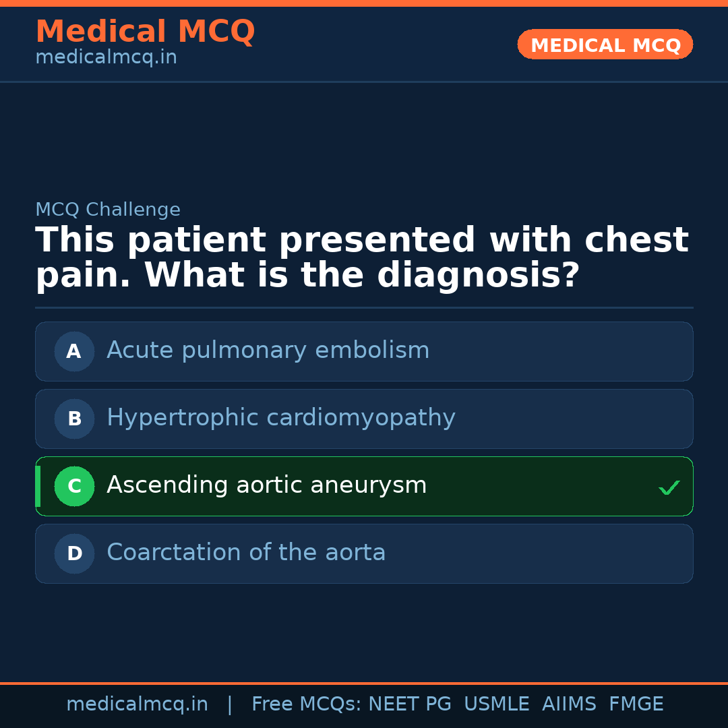Screen dimensions: 728x728
Task: Click the green accent bar on option C
Action: point(38,486)
